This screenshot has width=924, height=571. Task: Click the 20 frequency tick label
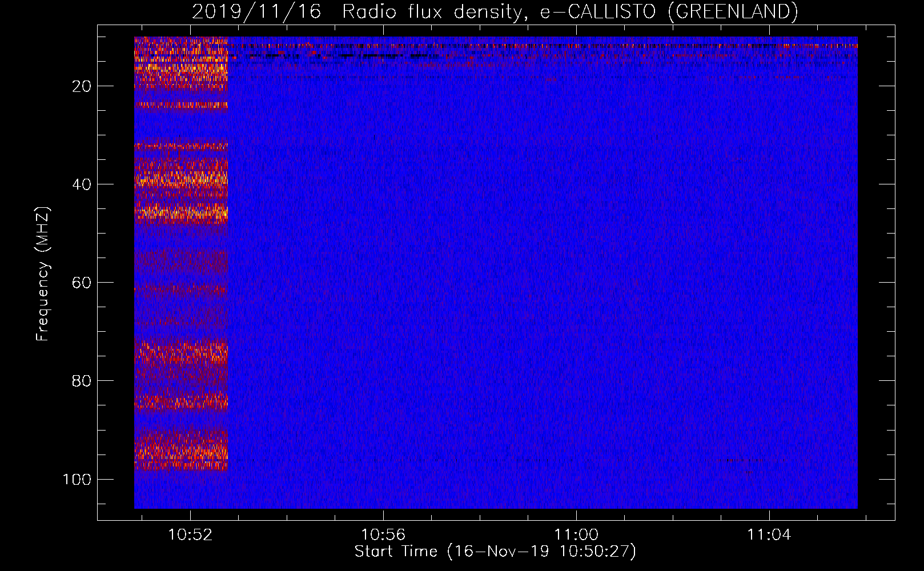coord(82,86)
